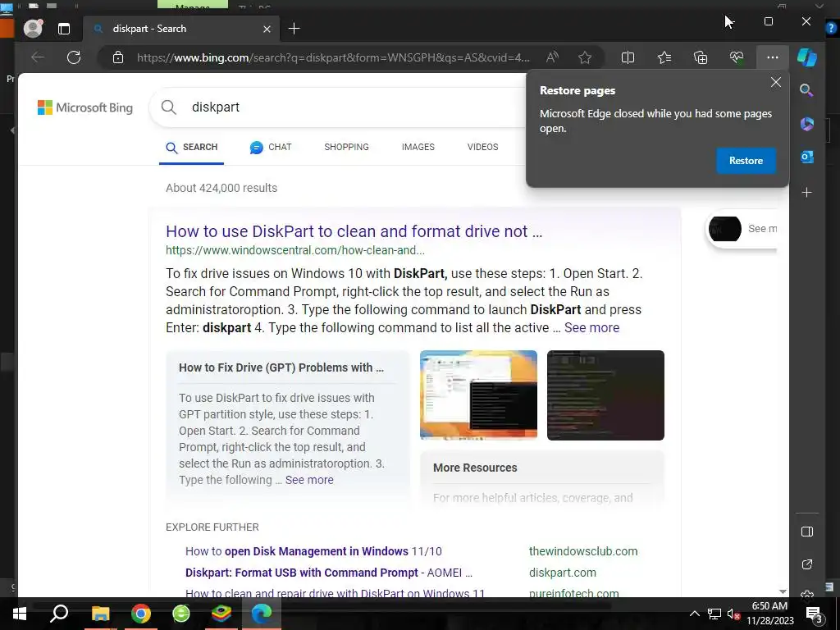Open split screen view
This screenshot has width=840, height=630.
point(628,57)
